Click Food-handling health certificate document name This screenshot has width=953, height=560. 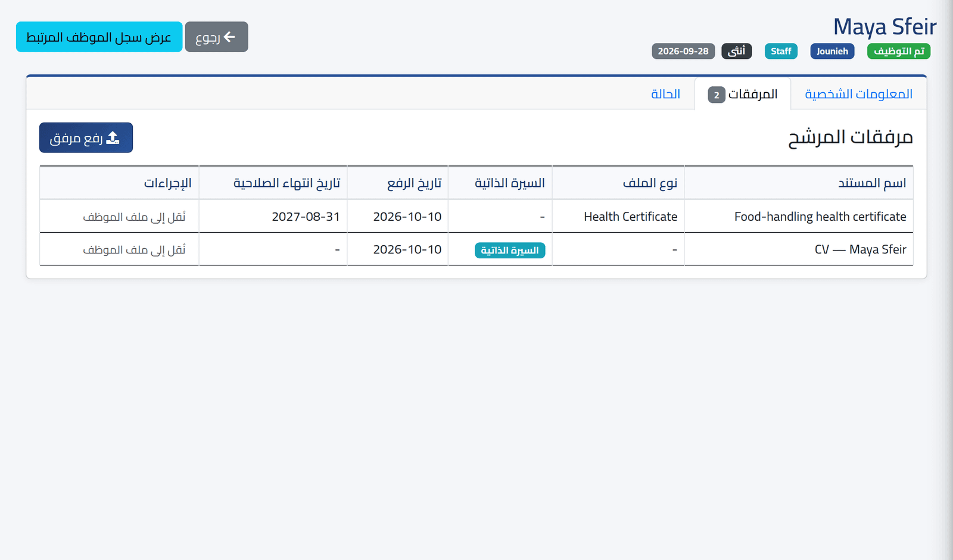(x=820, y=217)
